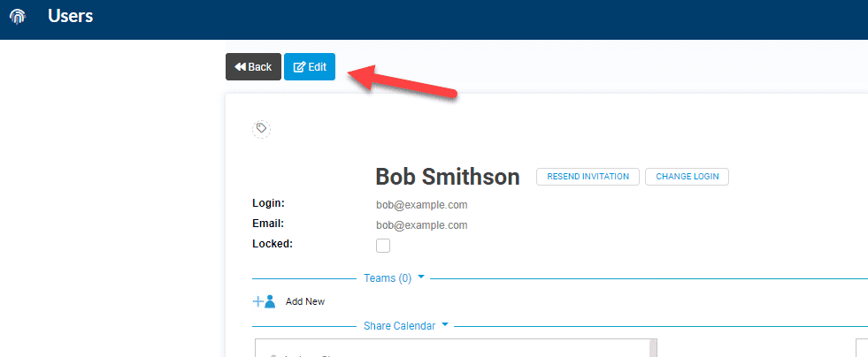Click the fingerprint logo in the header

coord(18,17)
